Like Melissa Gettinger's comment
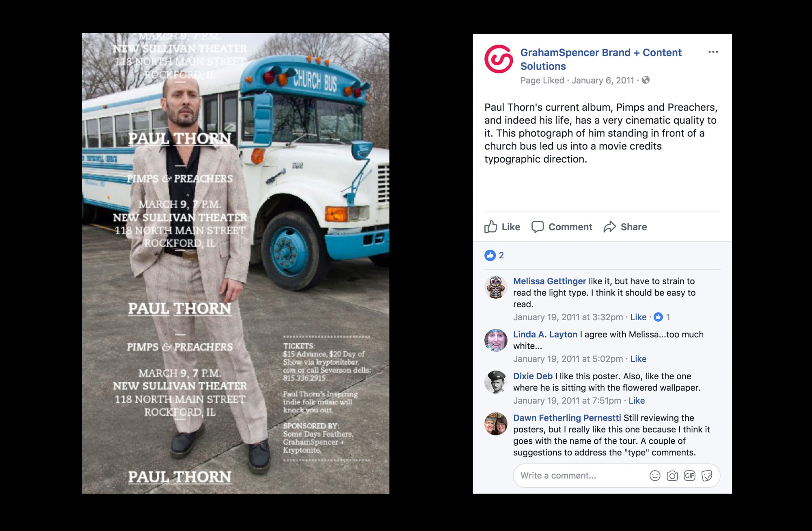 [x=638, y=317]
